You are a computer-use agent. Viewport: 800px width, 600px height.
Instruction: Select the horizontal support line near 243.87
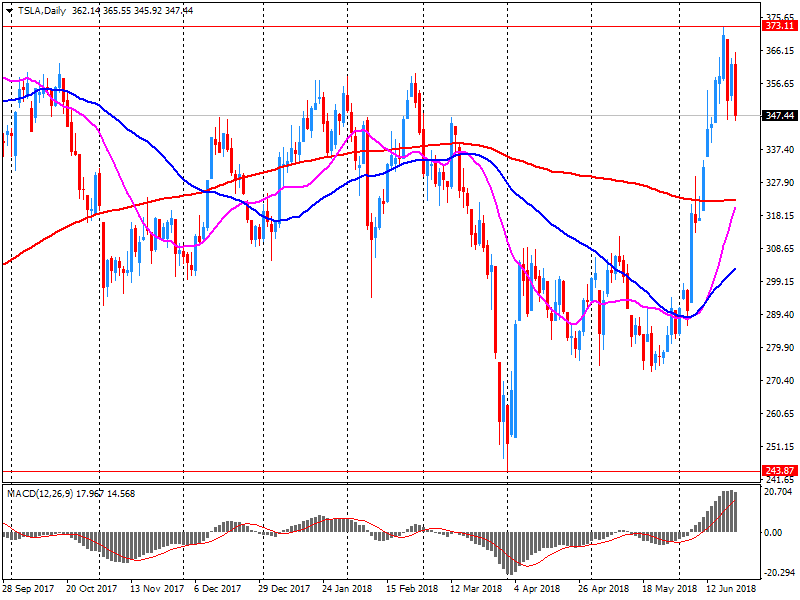(x=300, y=471)
